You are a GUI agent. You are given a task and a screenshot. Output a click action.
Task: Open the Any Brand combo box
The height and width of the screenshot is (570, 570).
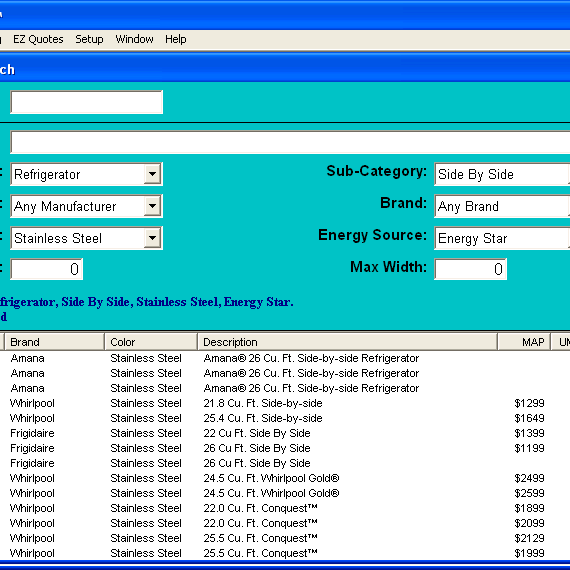click(502, 206)
